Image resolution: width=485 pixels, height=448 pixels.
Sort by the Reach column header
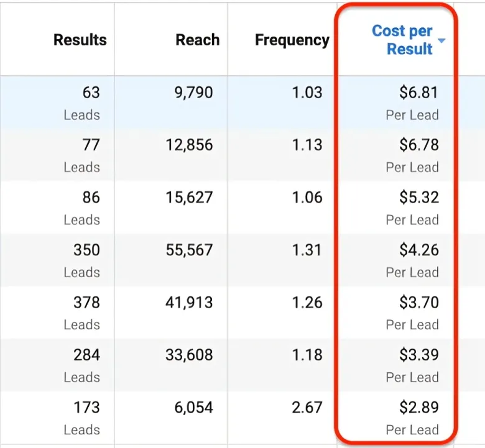pos(198,40)
